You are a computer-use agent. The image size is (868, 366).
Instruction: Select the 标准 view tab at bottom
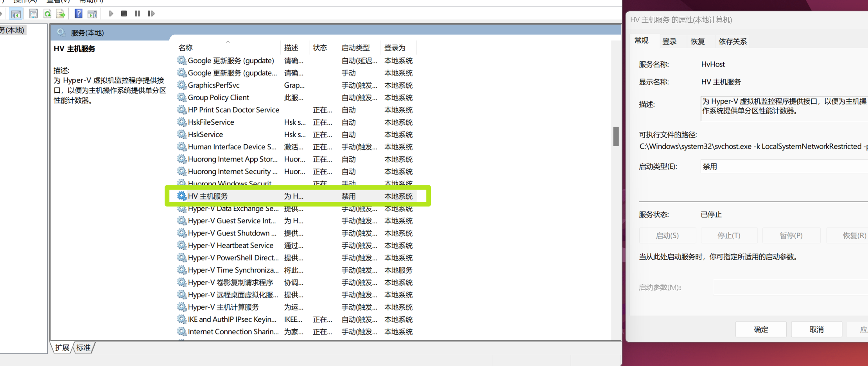click(x=83, y=348)
